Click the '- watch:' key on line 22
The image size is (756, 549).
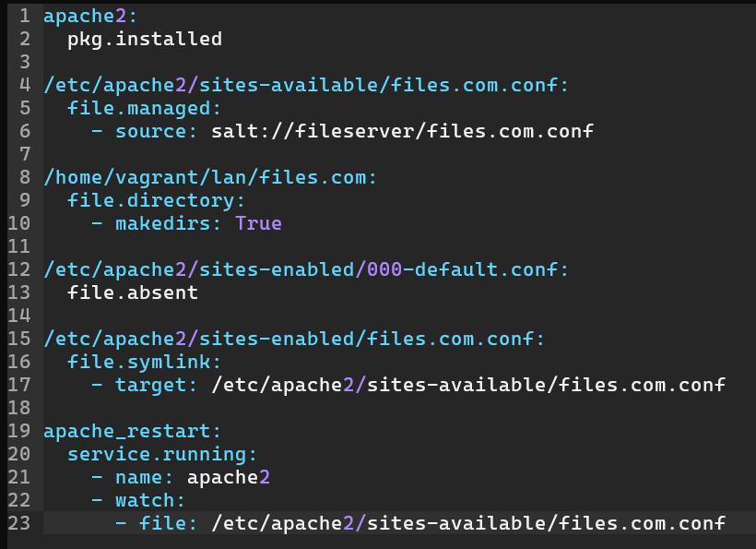pyautogui.click(x=138, y=500)
